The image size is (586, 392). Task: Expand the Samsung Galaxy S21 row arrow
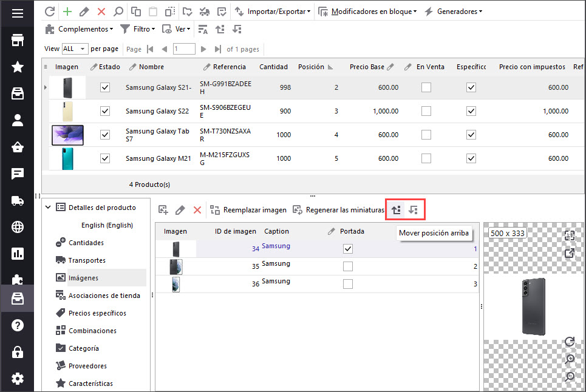coord(45,87)
